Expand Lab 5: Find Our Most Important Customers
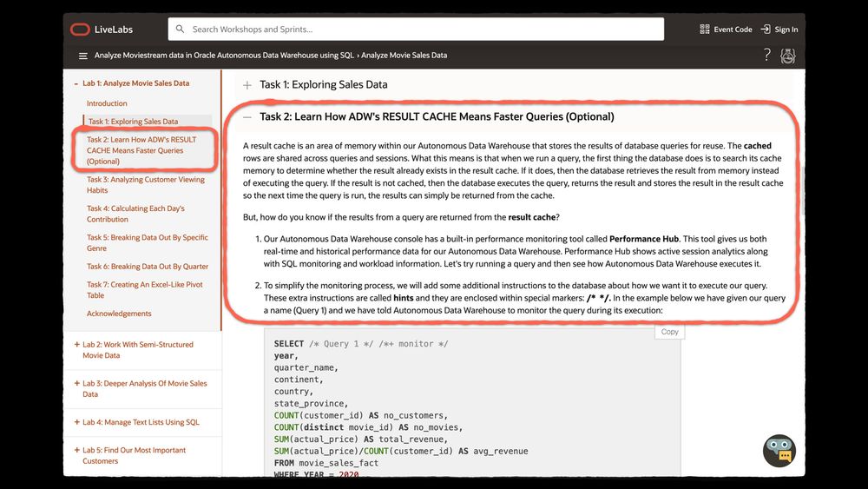The height and width of the screenshot is (489, 868). (77, 450)
